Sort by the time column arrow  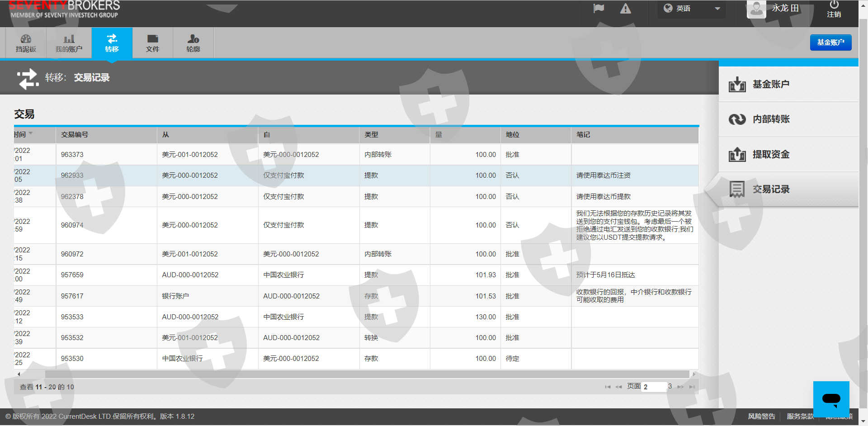point(31,133)
